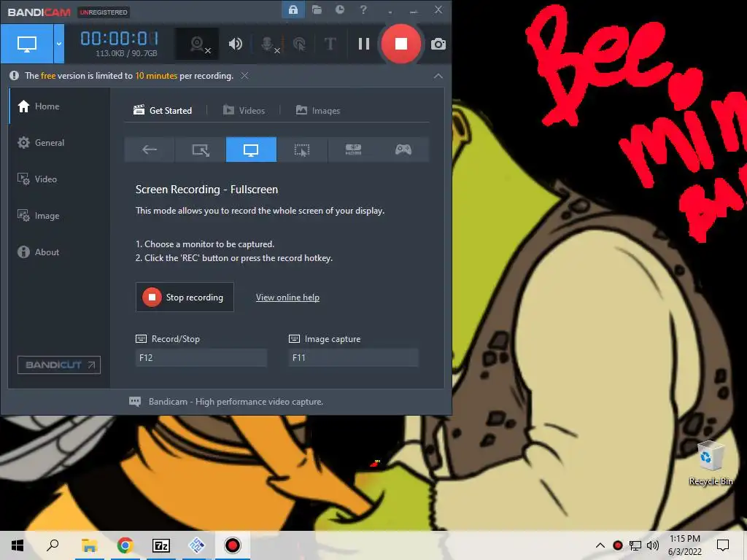Click the Bandicam taskbar icon
The height and width of the screenshot is (560, 747).
[x=233, y=545]
